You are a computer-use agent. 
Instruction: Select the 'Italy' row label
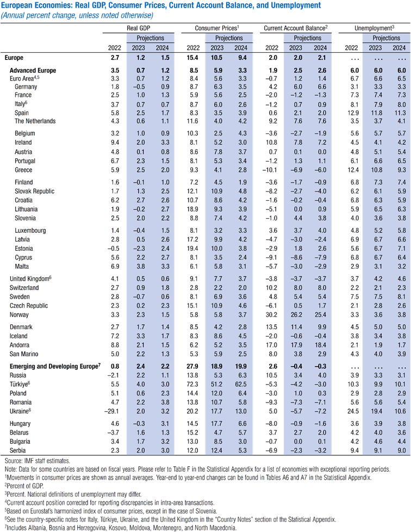pyautogui.click(x=21, y=104)
